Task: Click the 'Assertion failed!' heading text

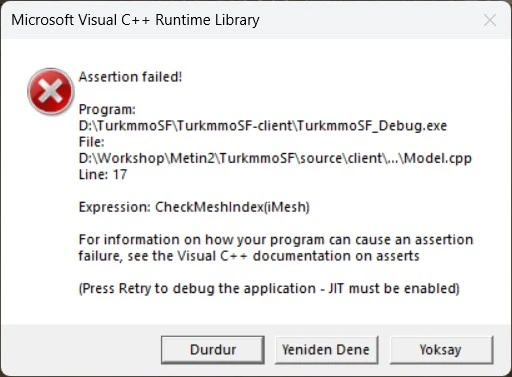Action: [130, 77]
